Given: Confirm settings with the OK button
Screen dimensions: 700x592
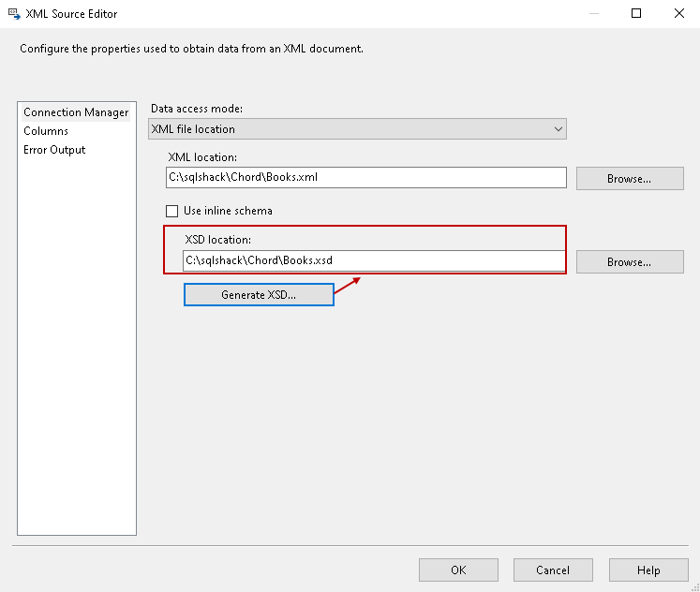Looking at the screenshot, I should (x=458, y=570).
